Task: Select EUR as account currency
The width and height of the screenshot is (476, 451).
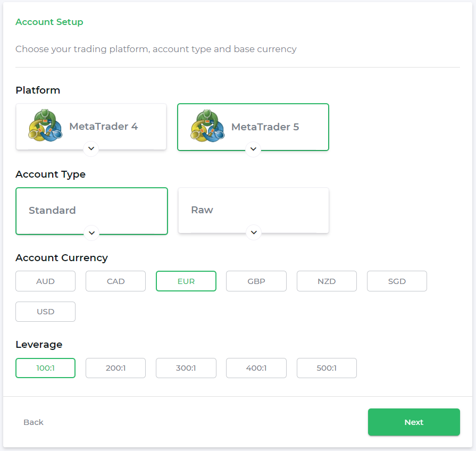Action: pyautogui.click(x=186, y=281)
